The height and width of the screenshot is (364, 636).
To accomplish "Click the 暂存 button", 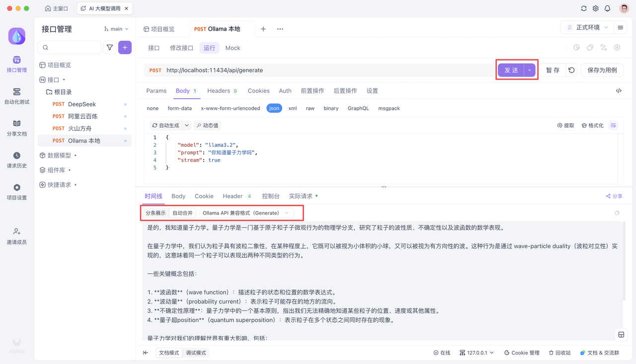I will pos(553,70).
